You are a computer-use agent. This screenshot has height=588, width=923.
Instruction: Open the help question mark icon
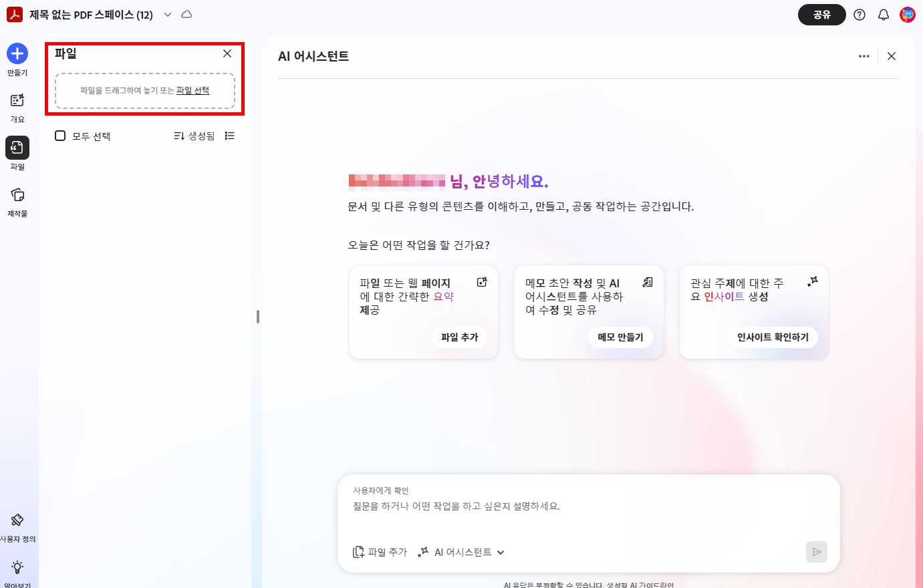[x=860, y=15]
